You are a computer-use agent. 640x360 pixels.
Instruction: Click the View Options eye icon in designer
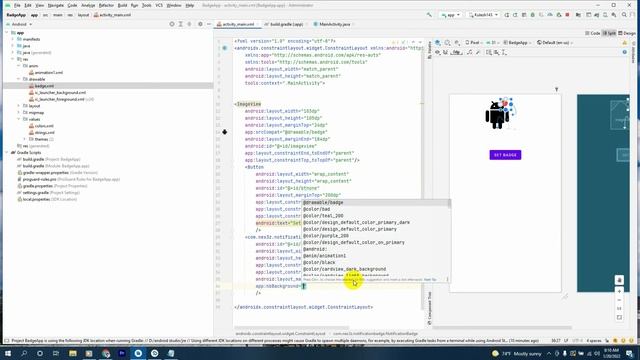click(x=438, y=52)
